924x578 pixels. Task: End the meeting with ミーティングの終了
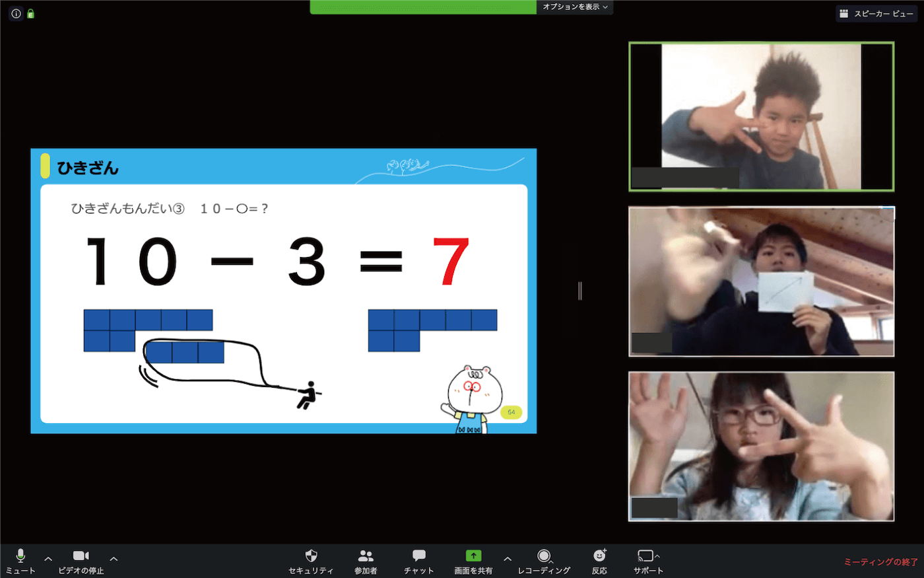[x=880, y=562]
